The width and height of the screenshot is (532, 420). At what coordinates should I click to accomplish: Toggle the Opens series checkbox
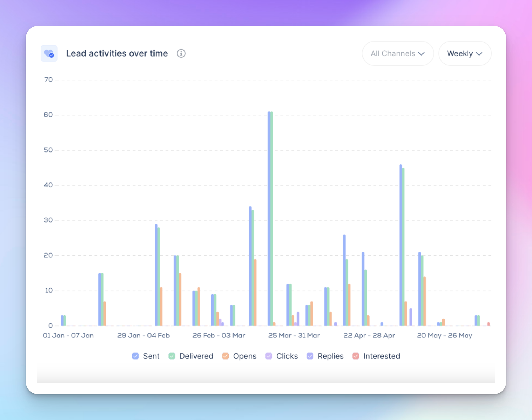[x=225, y=356]
